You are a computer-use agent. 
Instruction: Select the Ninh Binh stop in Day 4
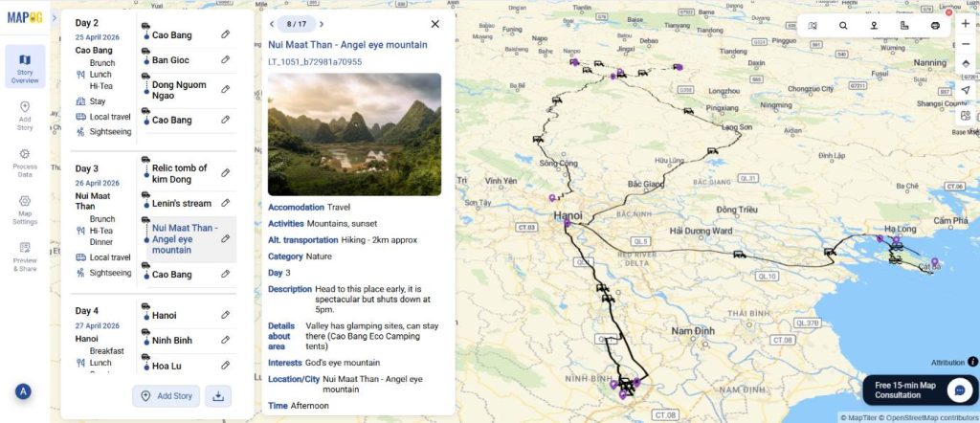(172, 341)
